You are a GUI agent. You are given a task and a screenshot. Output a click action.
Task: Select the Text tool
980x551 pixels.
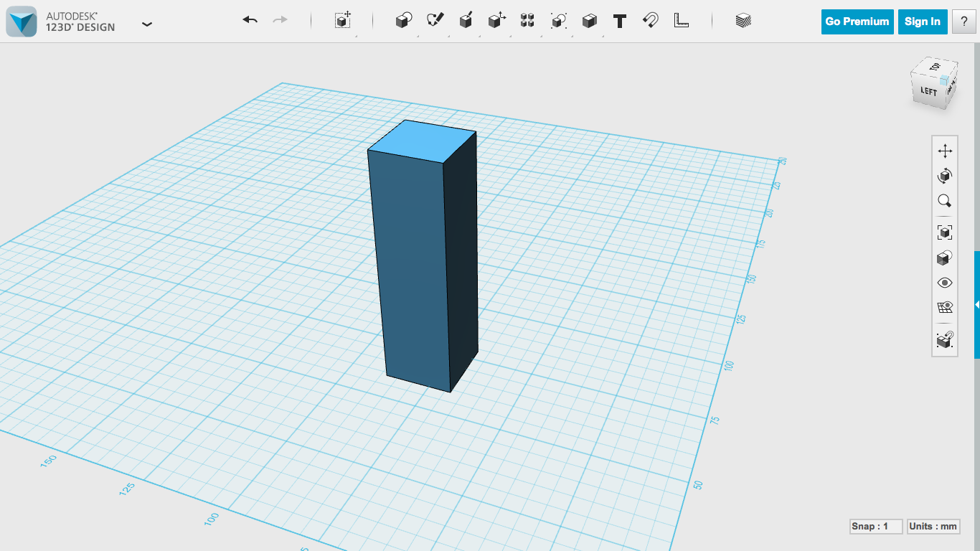coord(620,21)
